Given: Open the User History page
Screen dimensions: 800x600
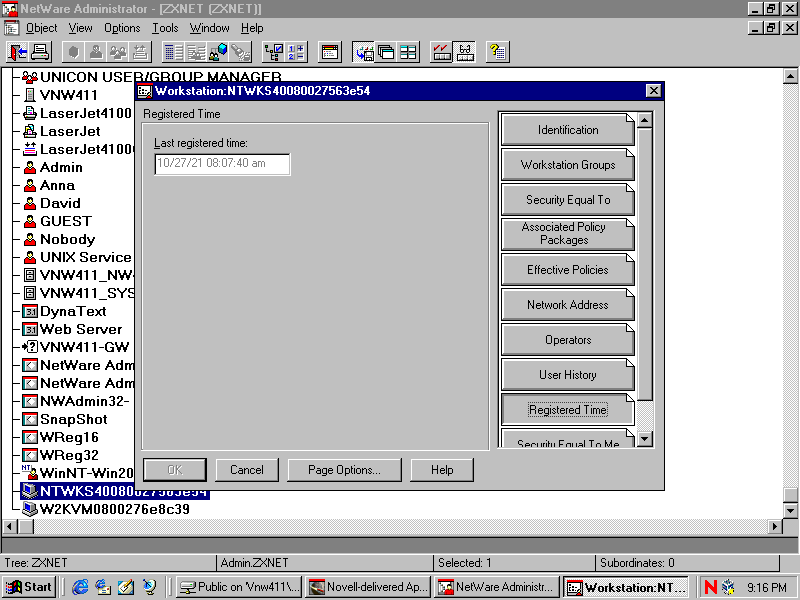Looking at the screenshot, I should (568, 374).
